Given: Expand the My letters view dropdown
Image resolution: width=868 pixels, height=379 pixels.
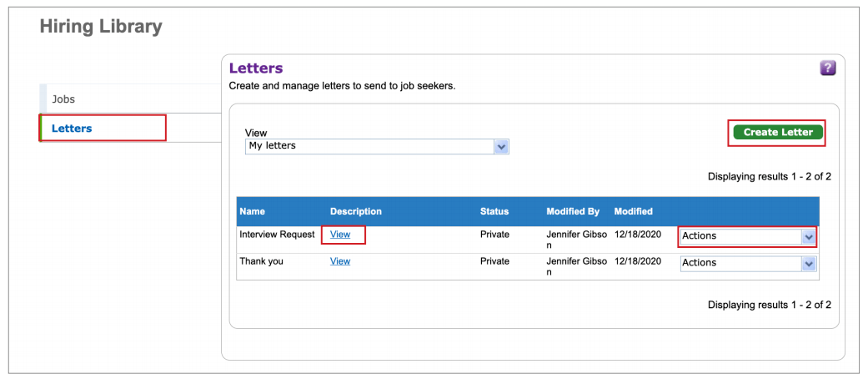Looking at the screenshot, I should (377, 146).
